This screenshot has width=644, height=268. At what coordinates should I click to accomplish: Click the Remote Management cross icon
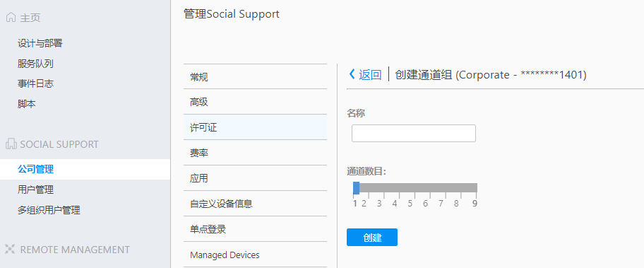pos(11,249)
